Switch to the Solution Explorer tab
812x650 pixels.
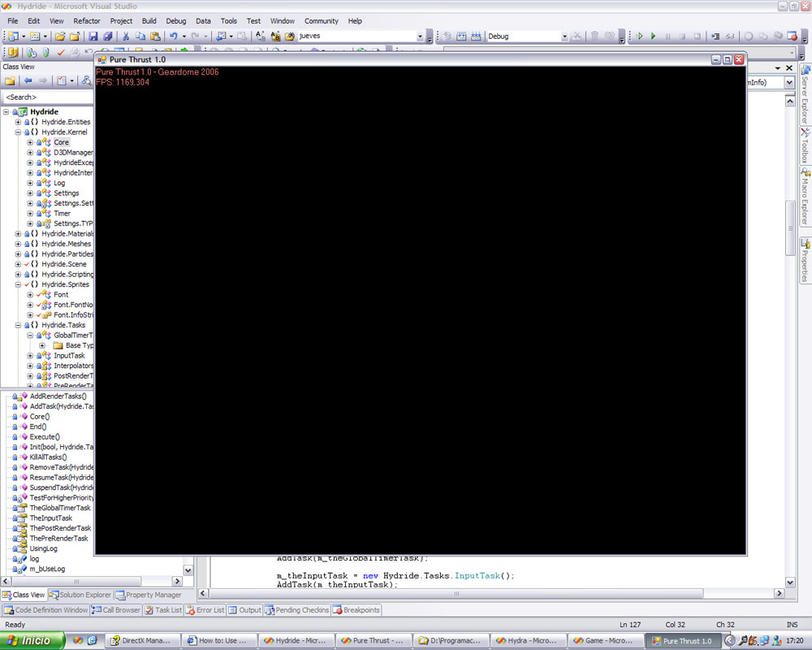click(80, 595)
